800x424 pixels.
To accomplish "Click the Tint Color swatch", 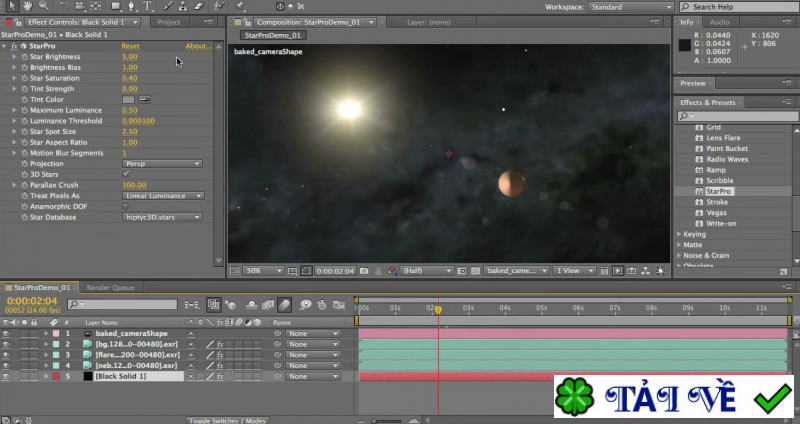I will (128, 99).
